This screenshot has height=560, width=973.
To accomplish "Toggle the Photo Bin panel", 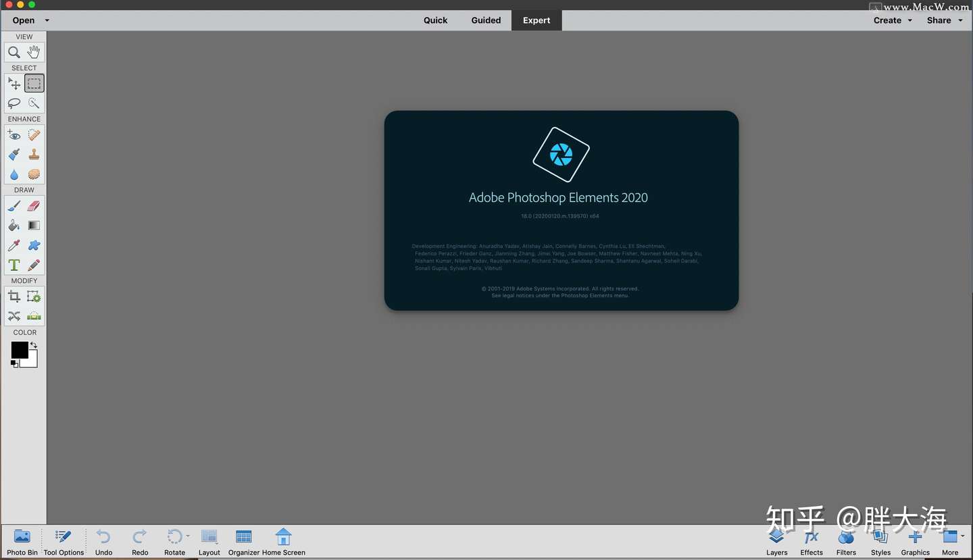I will click(x=22, y=542).
